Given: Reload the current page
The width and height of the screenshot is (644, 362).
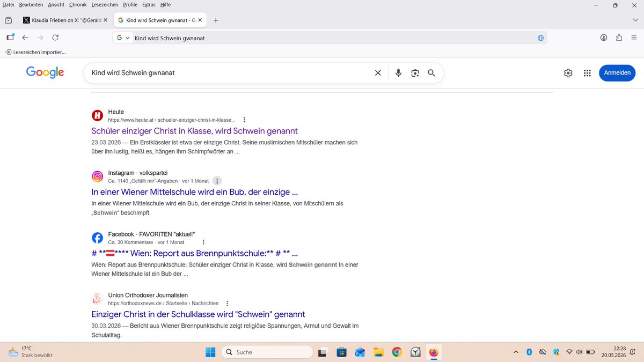Looking at the screenshot, I should pos(55,38).
